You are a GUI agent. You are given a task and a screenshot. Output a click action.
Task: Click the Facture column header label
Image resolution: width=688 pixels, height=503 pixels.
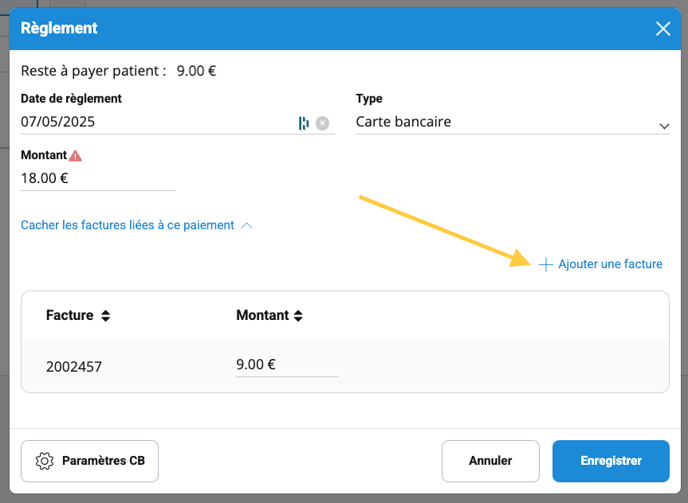[x=69, y=316]
